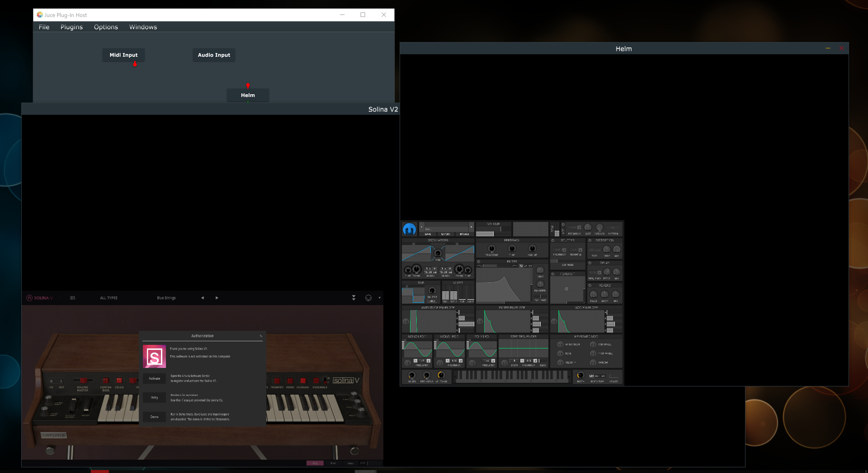The image size is (868, 473).
Task: Open the Options menu
Action: (106, 27)
